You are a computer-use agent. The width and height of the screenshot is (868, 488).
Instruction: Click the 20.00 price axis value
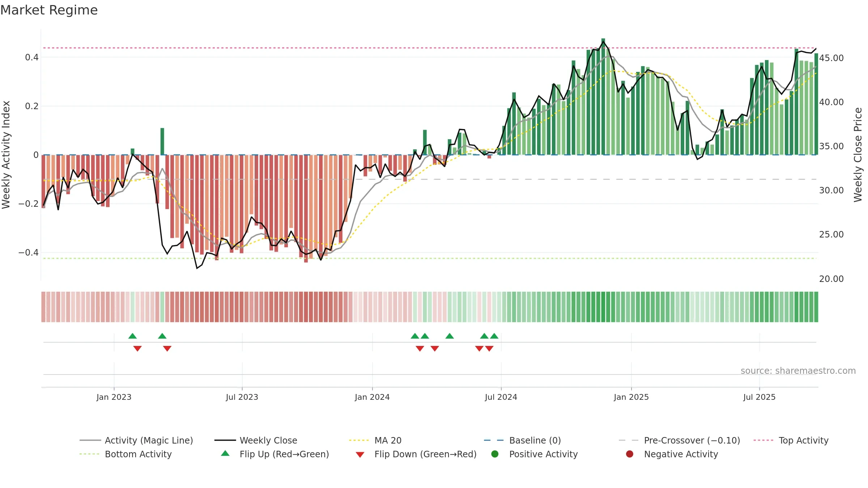(x=831, y=279)
